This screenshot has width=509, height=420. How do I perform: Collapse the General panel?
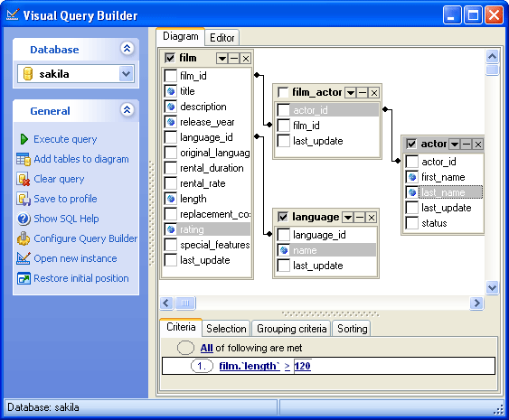(x=127, y=110)
